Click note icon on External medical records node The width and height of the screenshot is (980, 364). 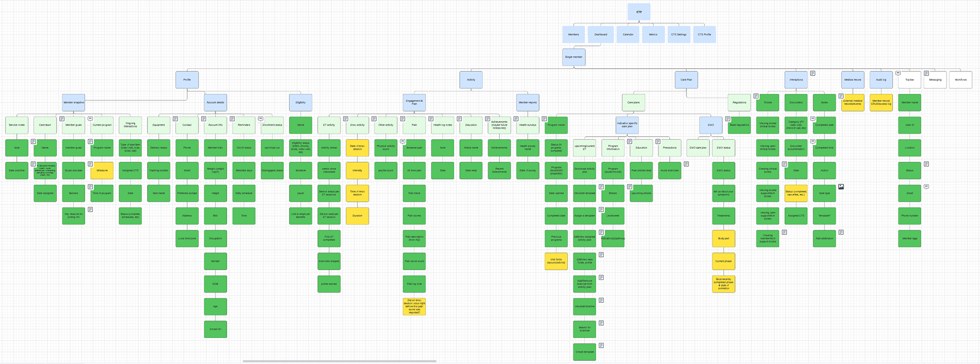[841, 96]
